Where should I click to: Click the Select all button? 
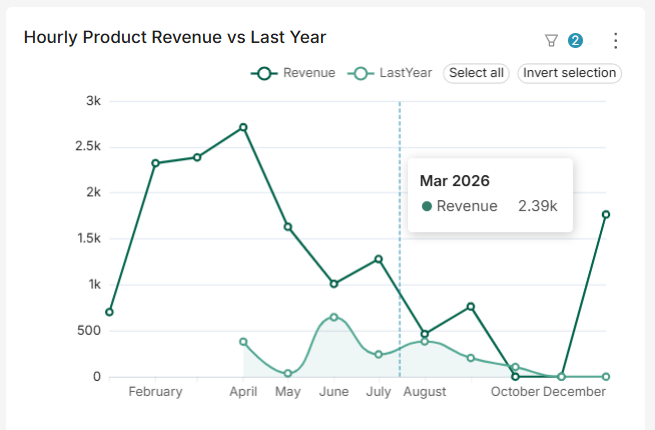pos(476,73)
